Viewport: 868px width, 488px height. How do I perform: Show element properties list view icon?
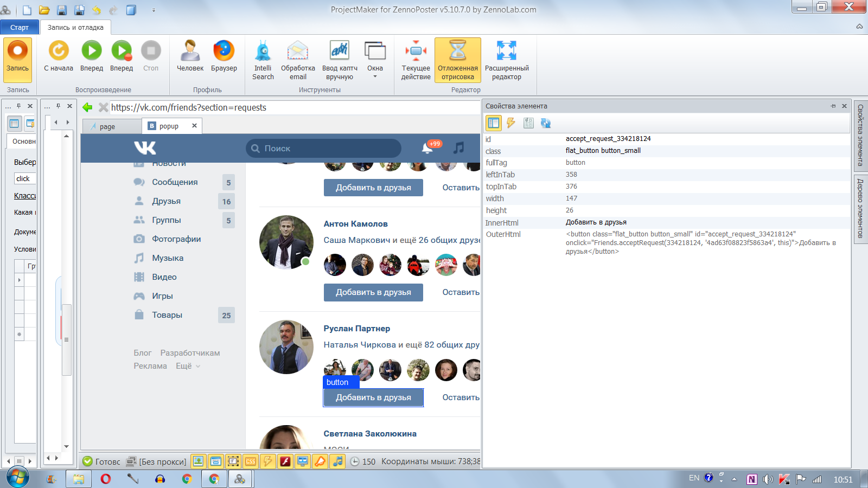click(493, 123)
